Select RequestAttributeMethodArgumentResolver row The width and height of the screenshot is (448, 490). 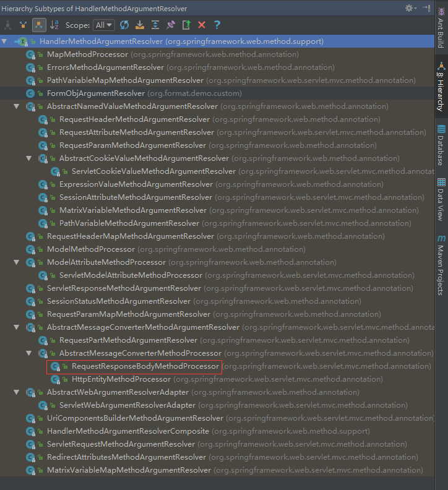click(217, 132)
